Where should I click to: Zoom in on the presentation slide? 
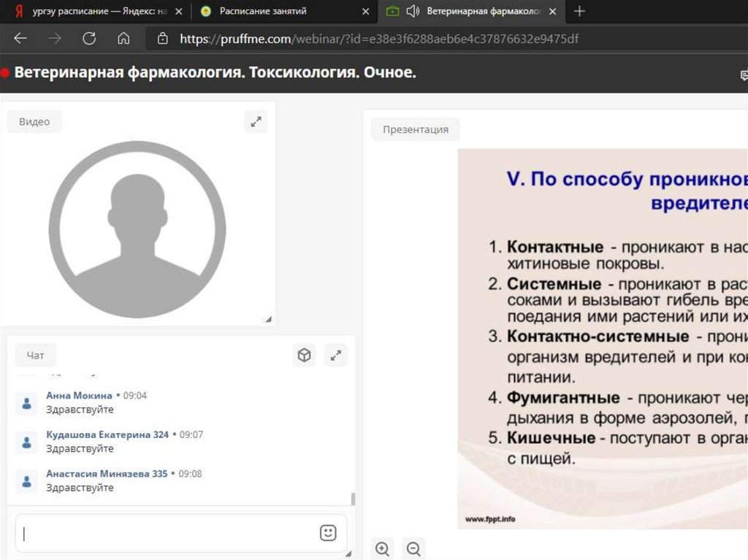coord(382,548)
